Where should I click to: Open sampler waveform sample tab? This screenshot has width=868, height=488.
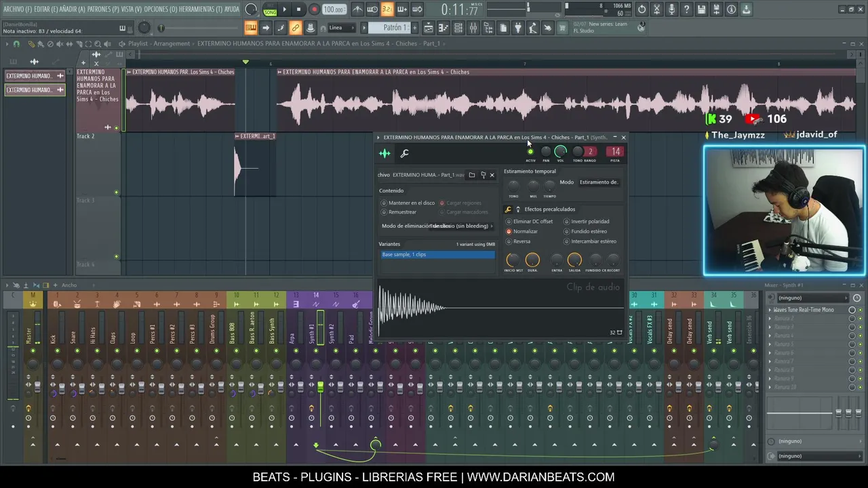point(384,154)
